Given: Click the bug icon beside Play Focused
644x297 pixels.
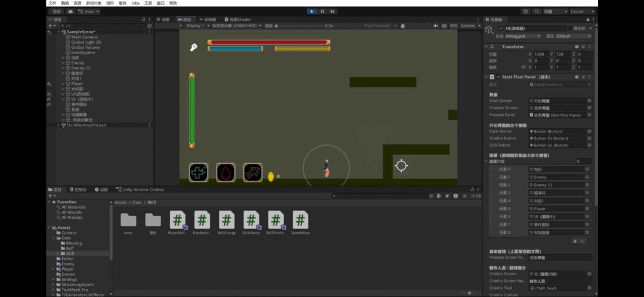Looking at the screenshot, I should click(403, 26).
